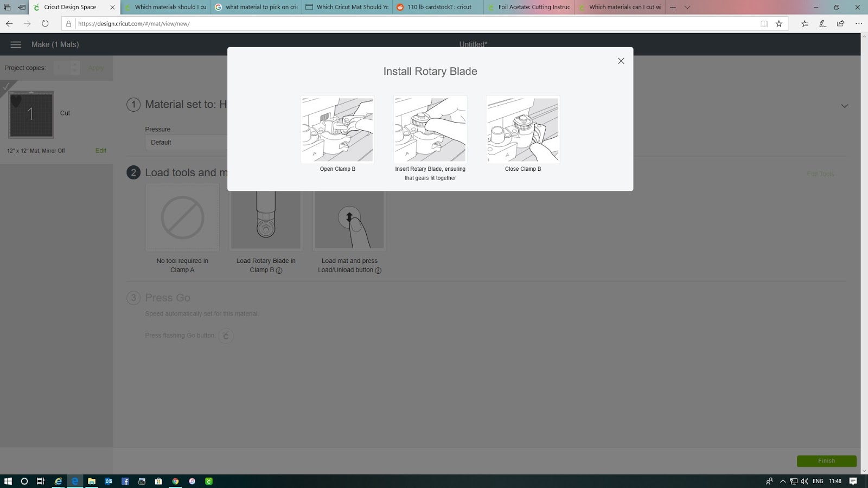Open Microsoft Edge from taskbar

coord(75,481)
